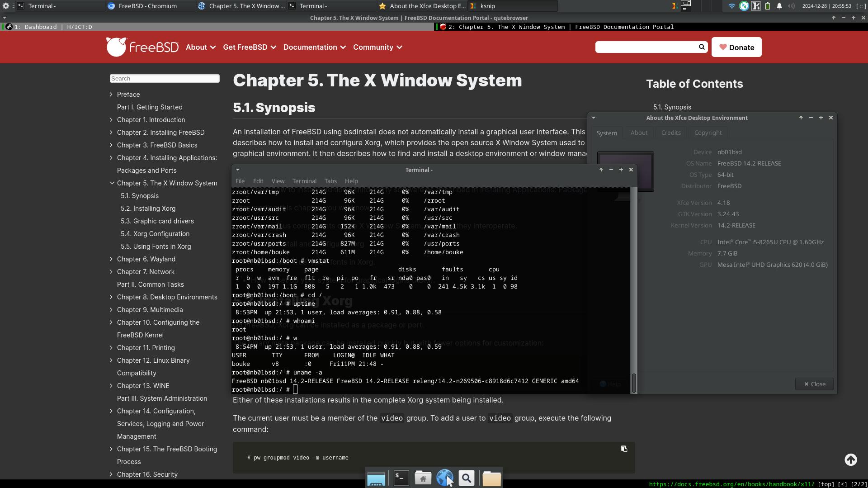The width and height of the screenshot is (868, 488).
Task: Click the scroll-to-top arrow button
Action: 851,460
